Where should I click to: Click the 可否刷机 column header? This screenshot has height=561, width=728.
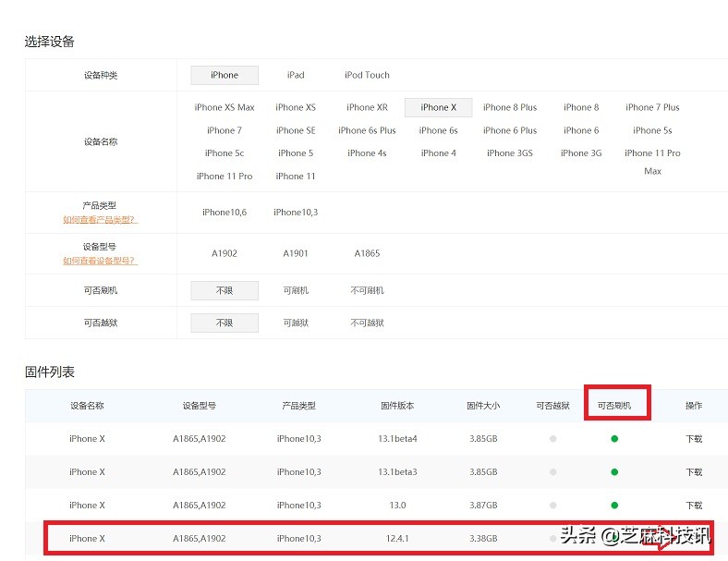614,406
